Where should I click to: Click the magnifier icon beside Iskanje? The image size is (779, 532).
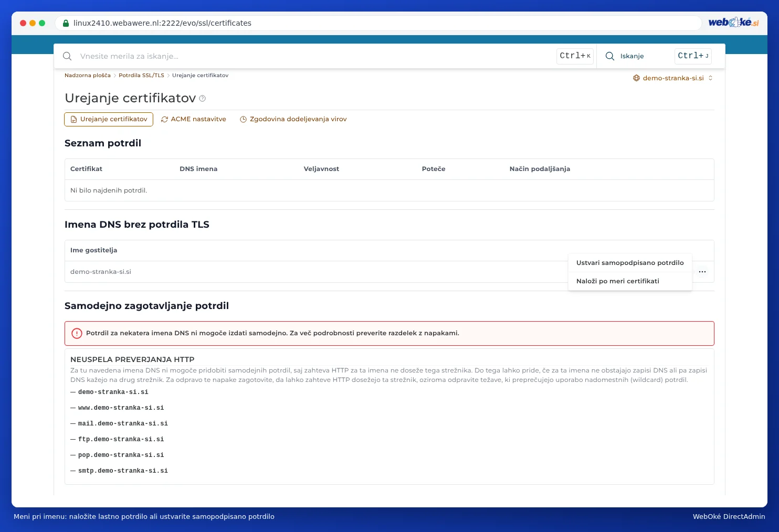click(x=610, y=56)
